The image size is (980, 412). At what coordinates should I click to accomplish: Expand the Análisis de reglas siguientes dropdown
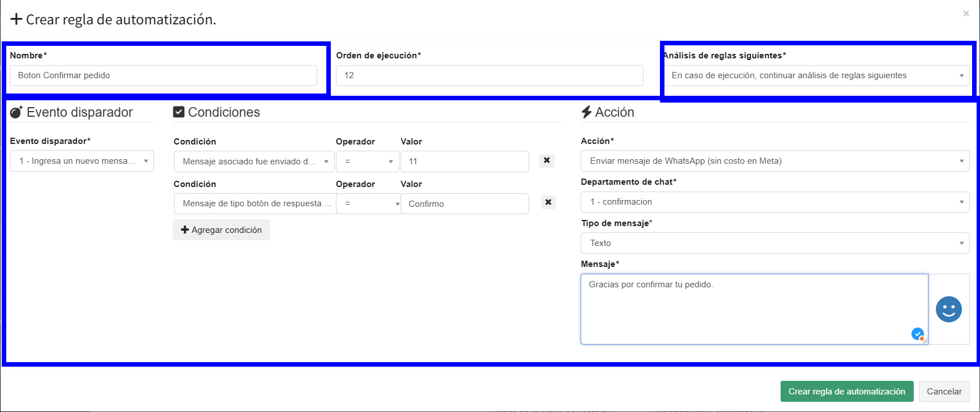click(816, 75)
